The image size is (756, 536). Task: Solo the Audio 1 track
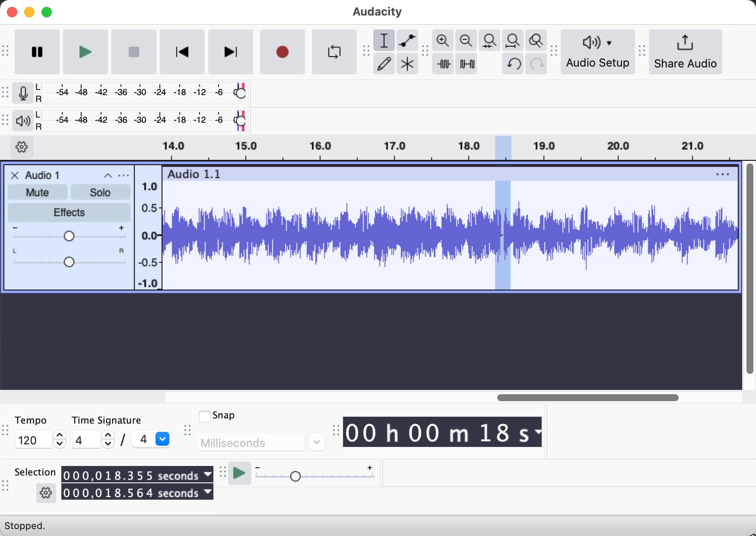[100, 192]
